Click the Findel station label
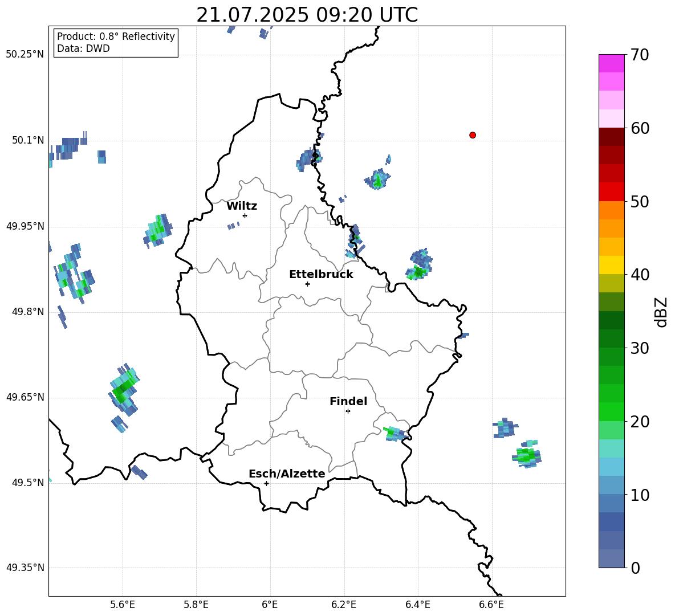The height and width of the screenshot is (616, 675). click(x=348, y=401)
